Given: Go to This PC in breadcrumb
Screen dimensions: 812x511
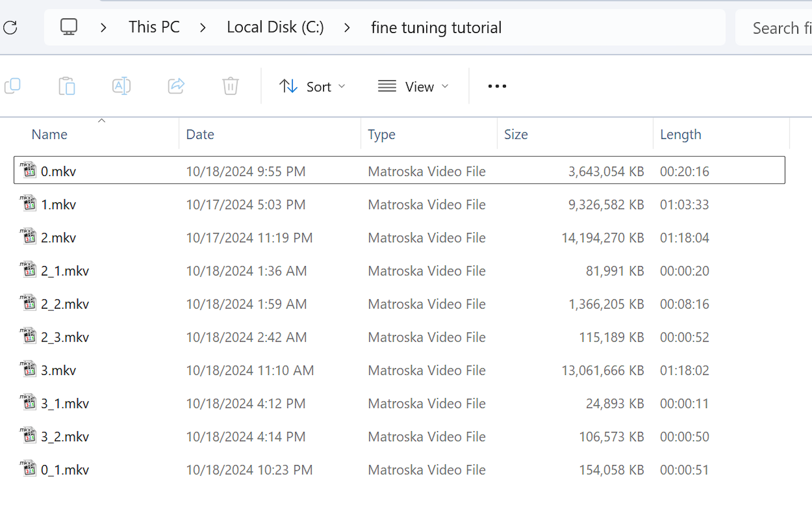Looking at the screenshot, I should coord(154,27).
